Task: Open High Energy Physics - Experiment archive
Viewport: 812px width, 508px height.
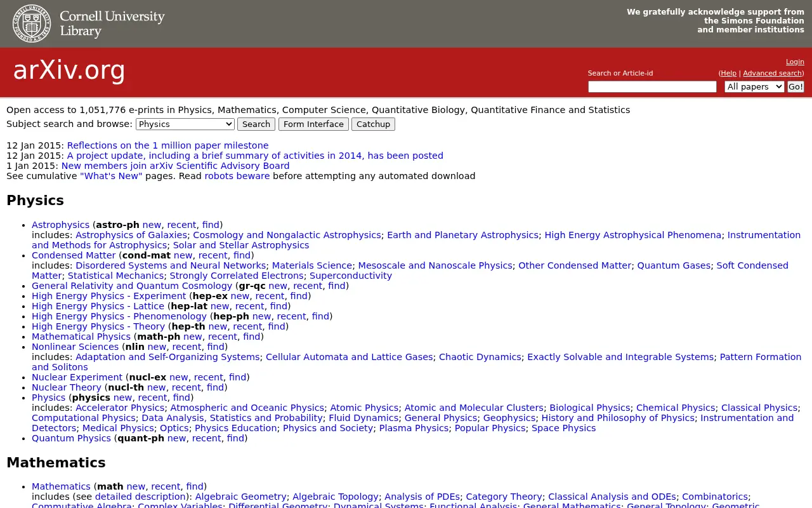Action: tap(109, 296)
